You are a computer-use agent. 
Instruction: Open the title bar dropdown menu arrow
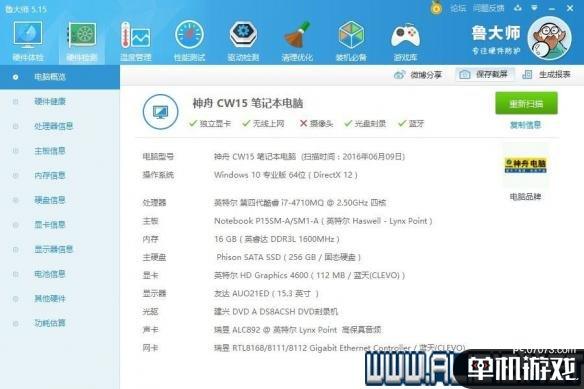coord(534,8)
